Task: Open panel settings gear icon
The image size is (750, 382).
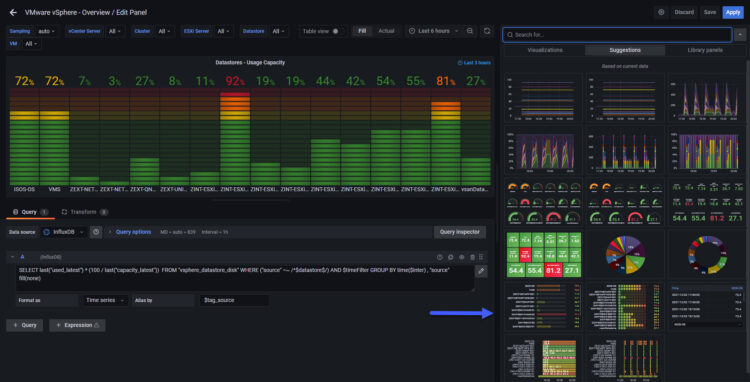Action: (662, 12)
